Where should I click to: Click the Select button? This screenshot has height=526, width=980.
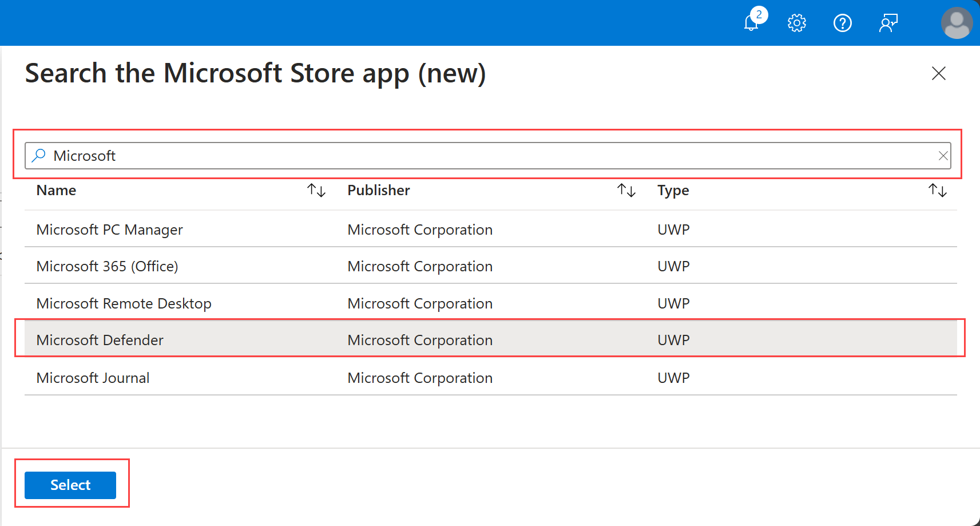point(70,485)
